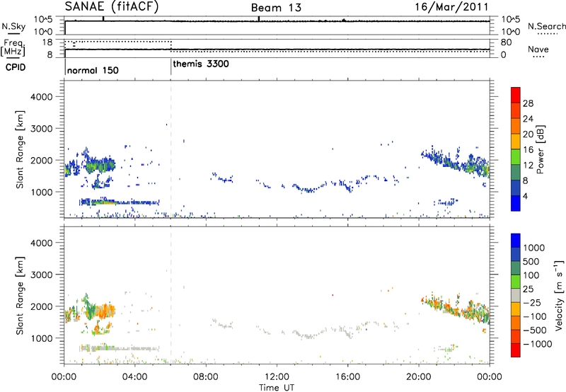
Task: Click the 20 value on power scale
Action: tap(528, 134)
